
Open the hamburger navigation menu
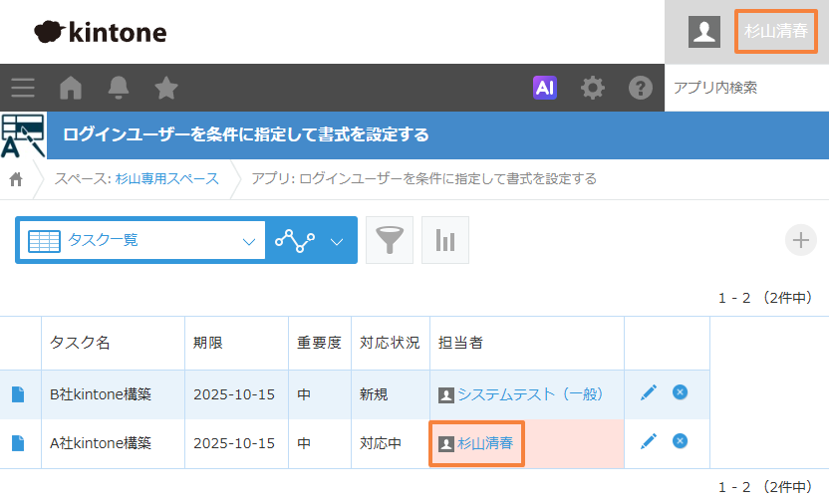coord(23,88)
